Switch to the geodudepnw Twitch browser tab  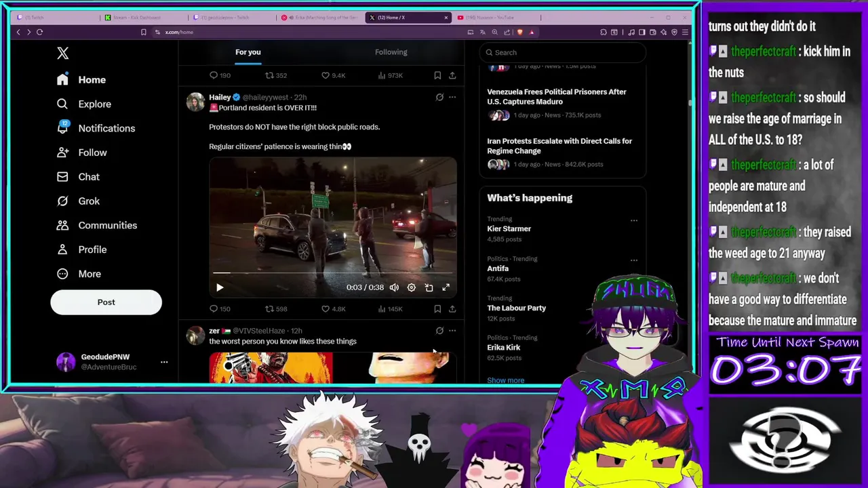click(231, 18)
